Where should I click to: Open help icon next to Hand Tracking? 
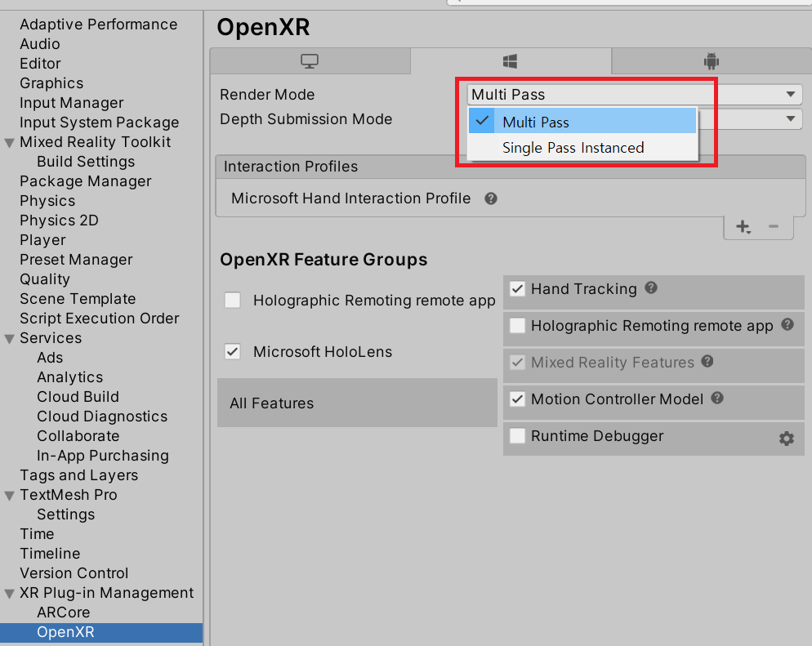[651, 287]
